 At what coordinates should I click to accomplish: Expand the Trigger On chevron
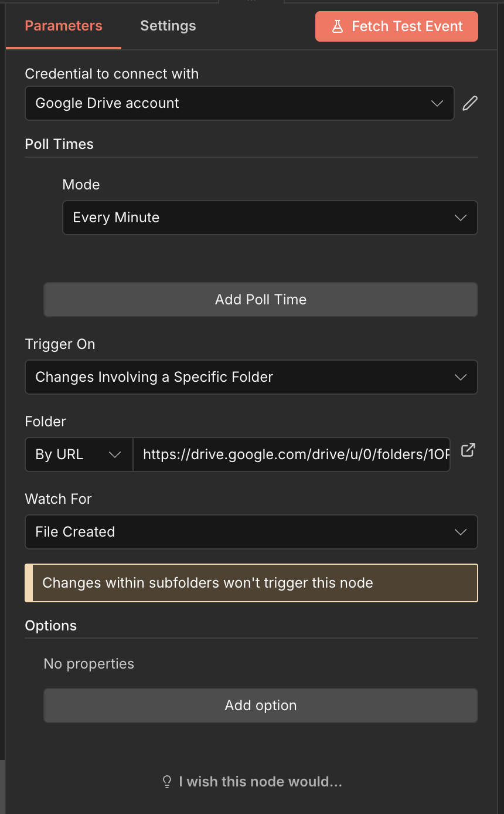[x=461, y=377]
